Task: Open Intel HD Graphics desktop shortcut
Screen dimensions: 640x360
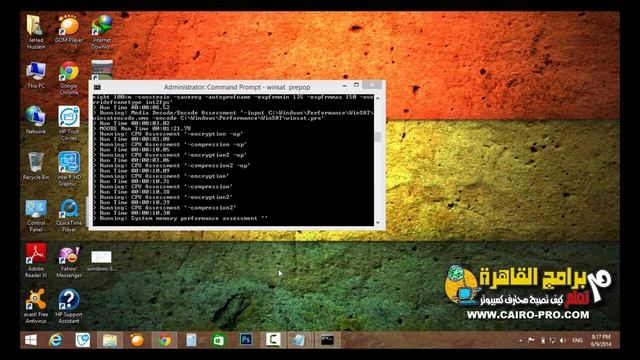Action: [x=69, y=169]
